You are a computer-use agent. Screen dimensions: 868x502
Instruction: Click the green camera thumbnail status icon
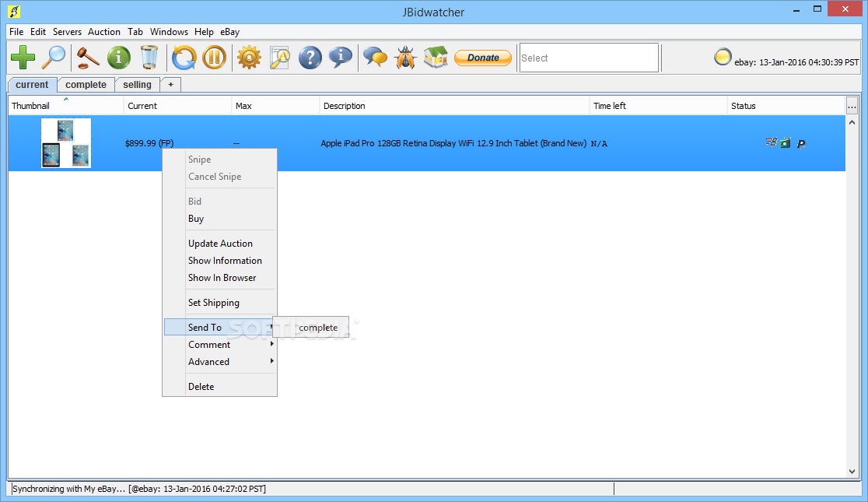[x=786, y=143]
